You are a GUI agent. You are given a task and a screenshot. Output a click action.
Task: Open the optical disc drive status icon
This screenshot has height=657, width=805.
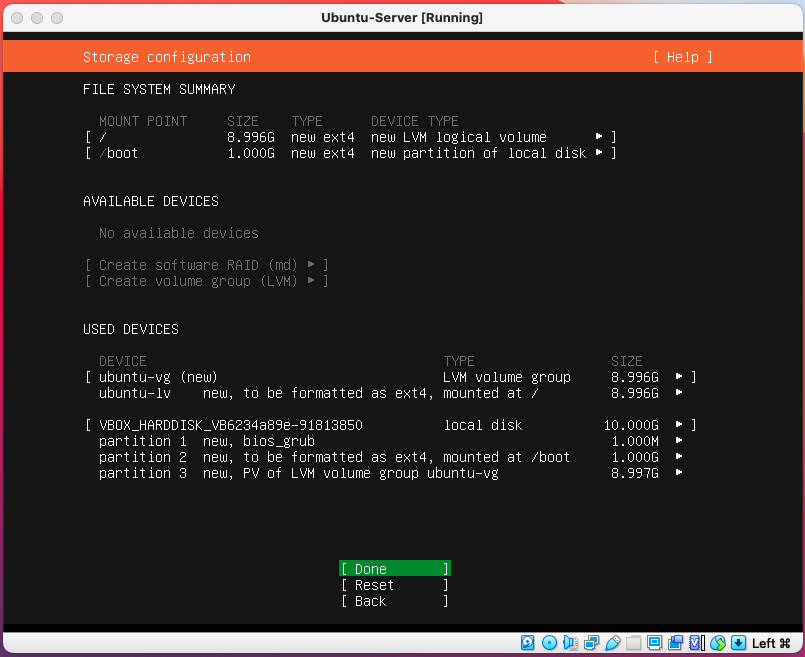[x=549, y=643]
